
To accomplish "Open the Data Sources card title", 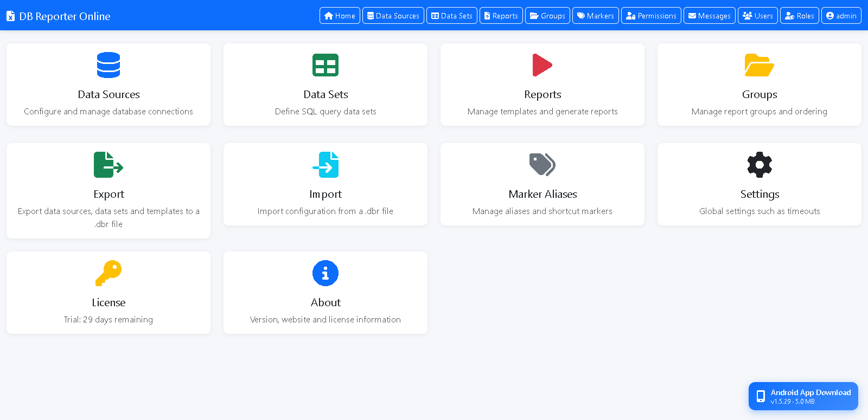I will click(x=108, y=94).
